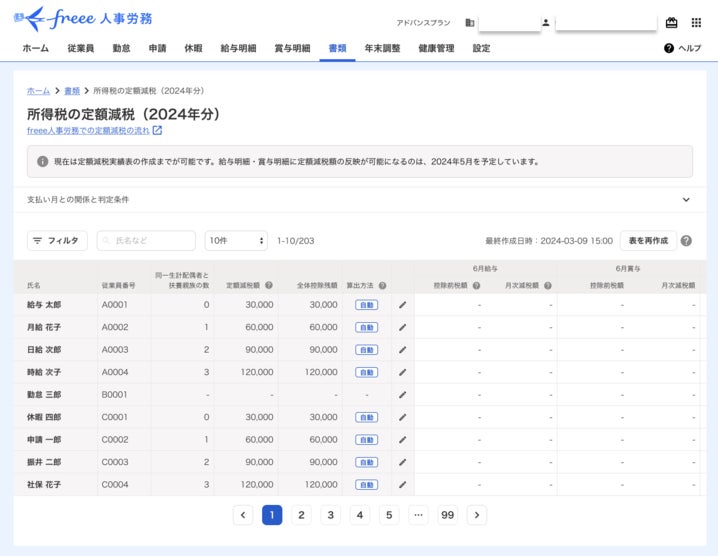
Task: Open the ヘルプ menu in navigation bar
Action: 683,48
